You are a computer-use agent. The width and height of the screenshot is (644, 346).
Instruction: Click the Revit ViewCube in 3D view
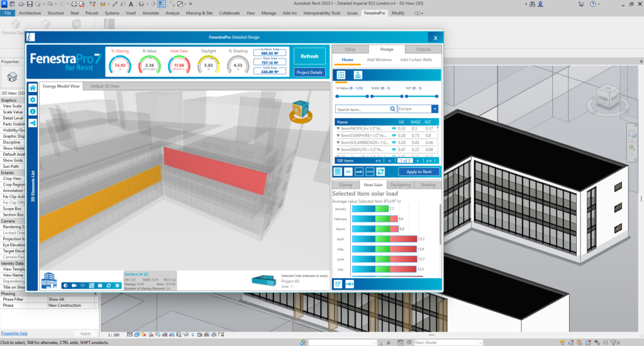click(x=607, y=99)
